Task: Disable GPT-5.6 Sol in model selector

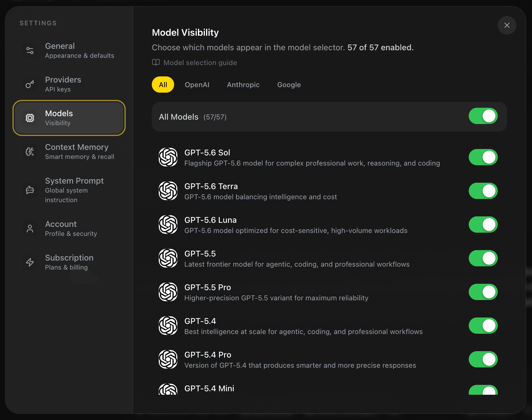Action: point(483,157)
